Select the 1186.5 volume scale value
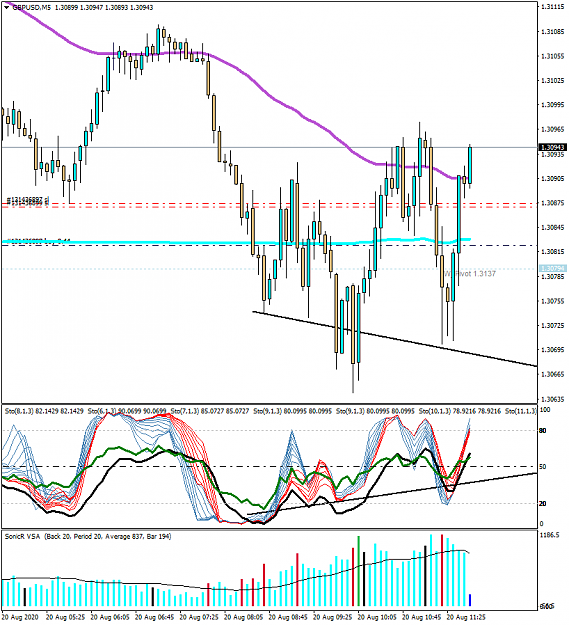569x625 pixels. [550, 535]
